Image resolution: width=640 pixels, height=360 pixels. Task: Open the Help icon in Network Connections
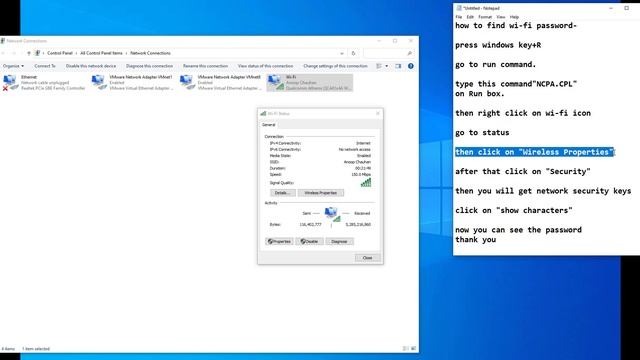[411, 66]
